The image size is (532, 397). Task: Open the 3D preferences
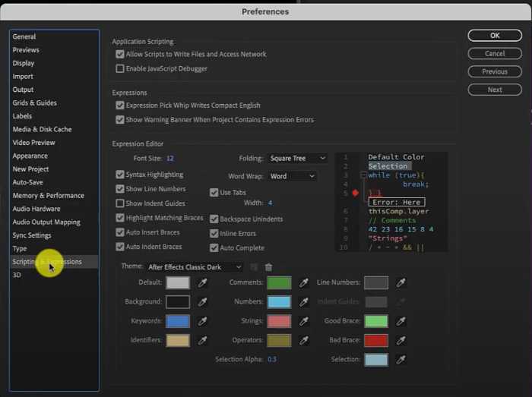[x=17, y=275]
